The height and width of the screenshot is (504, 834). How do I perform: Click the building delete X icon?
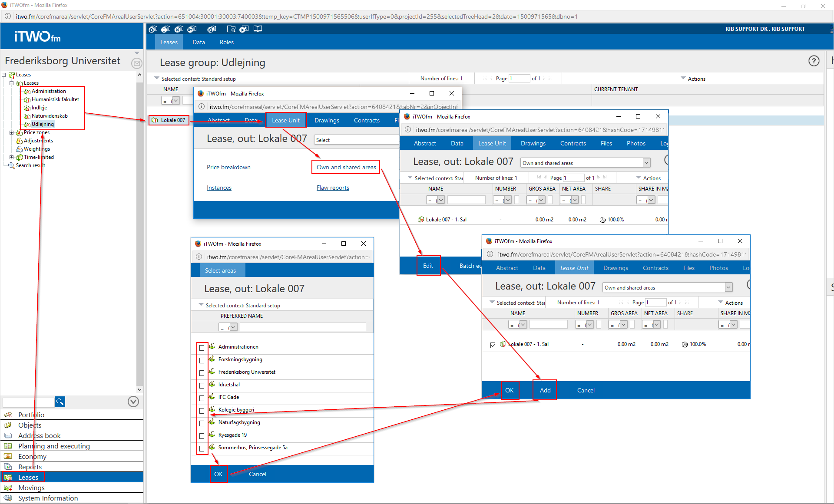pyautogui.click(x=179, y=29)
